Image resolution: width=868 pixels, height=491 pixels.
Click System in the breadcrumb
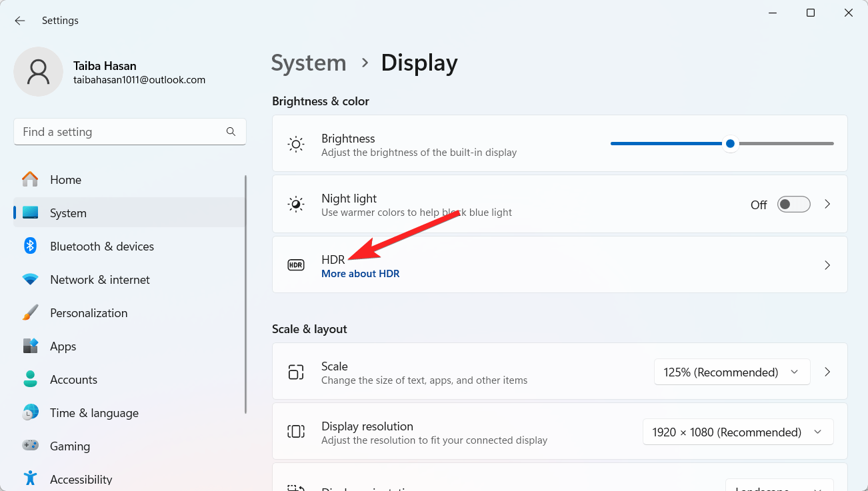tap(309, 63)
